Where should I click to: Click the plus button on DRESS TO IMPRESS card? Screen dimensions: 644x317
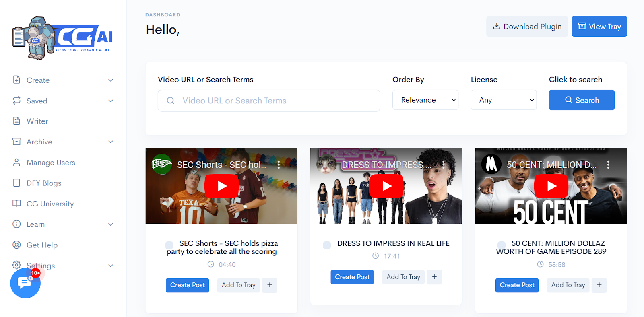(434, 277)
